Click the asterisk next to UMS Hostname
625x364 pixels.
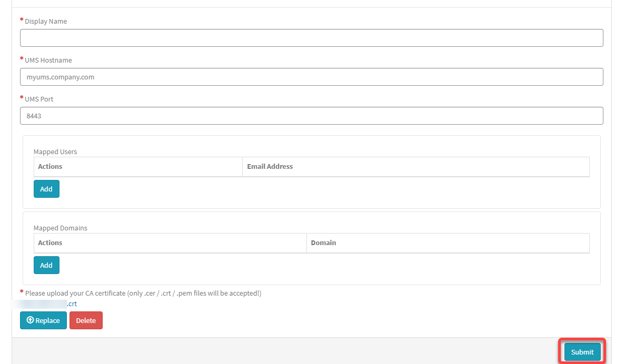point(21,58)
